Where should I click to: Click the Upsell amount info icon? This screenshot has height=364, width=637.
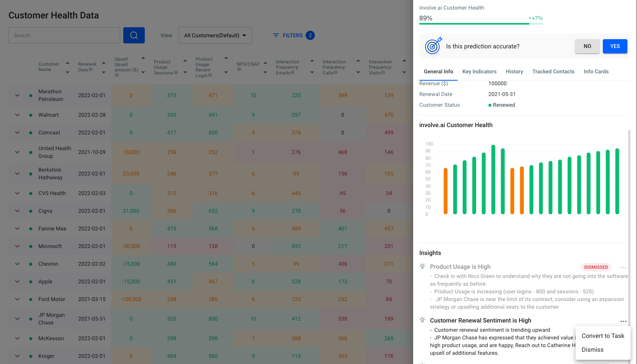(117, 75)
